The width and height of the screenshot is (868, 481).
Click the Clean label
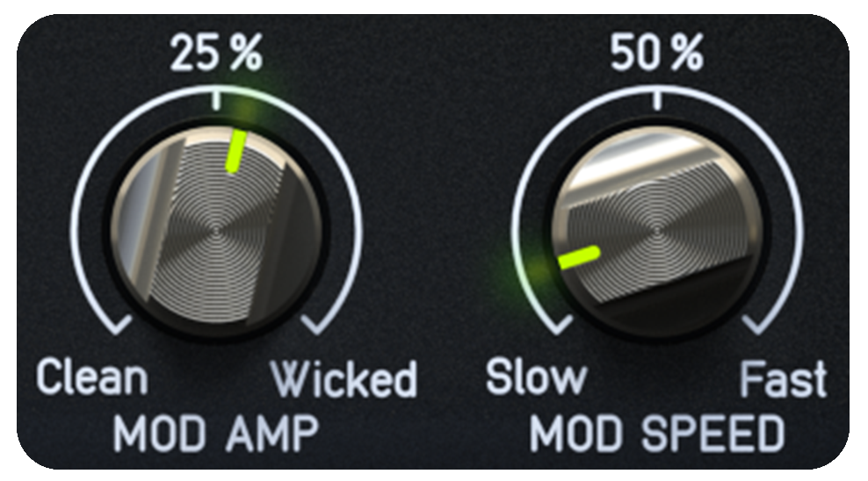(92, 377)
